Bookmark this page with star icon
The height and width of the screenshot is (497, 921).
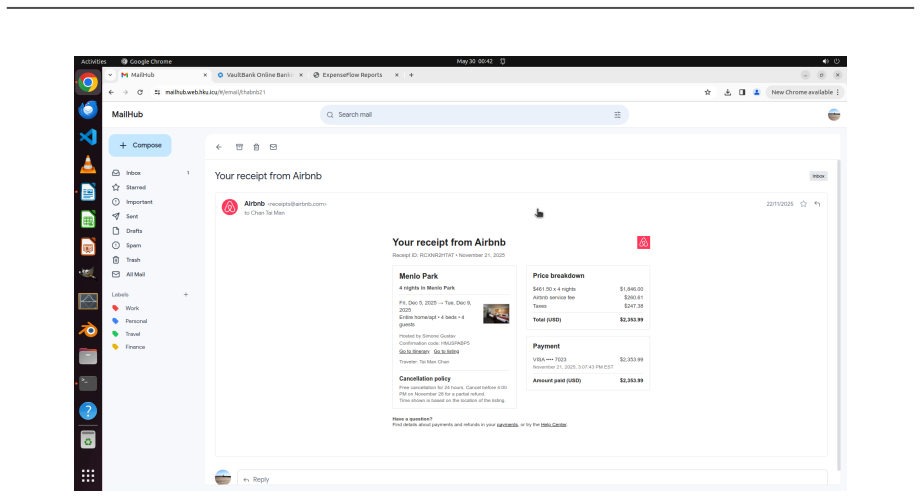tap(708, 92)
